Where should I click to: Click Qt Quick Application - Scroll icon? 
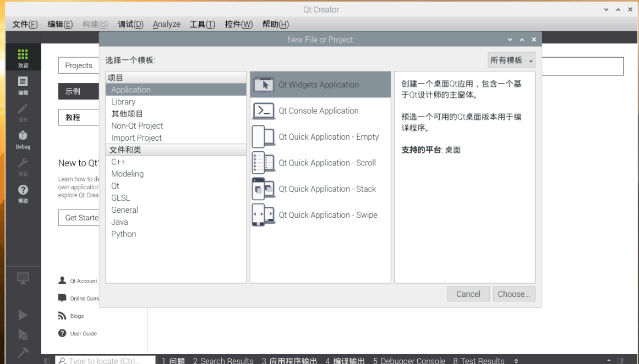263,163
